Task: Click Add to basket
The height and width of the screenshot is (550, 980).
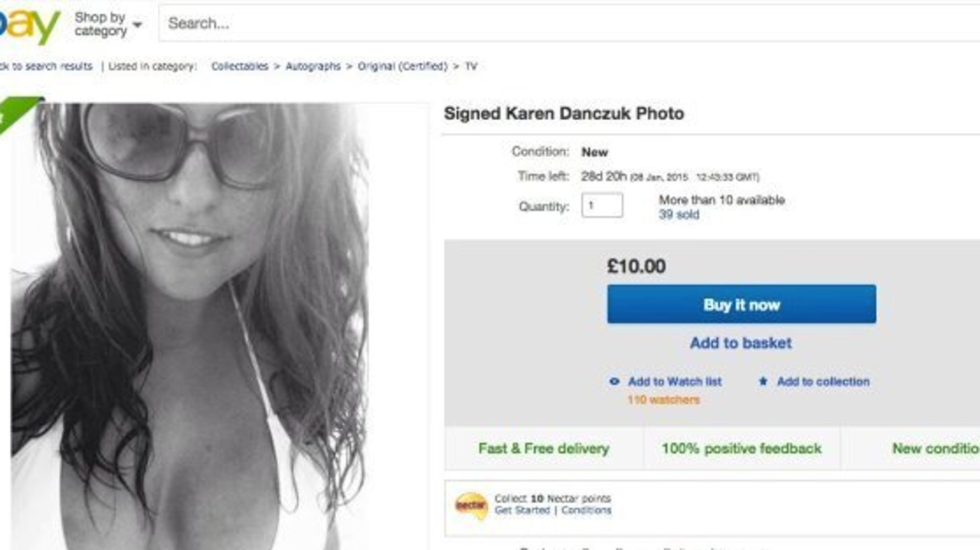Action: 741,343
